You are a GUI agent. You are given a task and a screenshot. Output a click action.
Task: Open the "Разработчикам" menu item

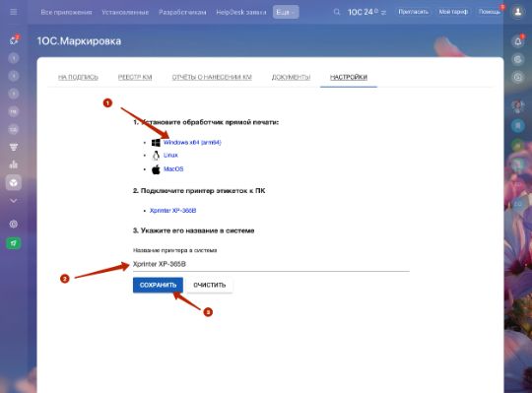pyautogui.click(x=182, y=12)
